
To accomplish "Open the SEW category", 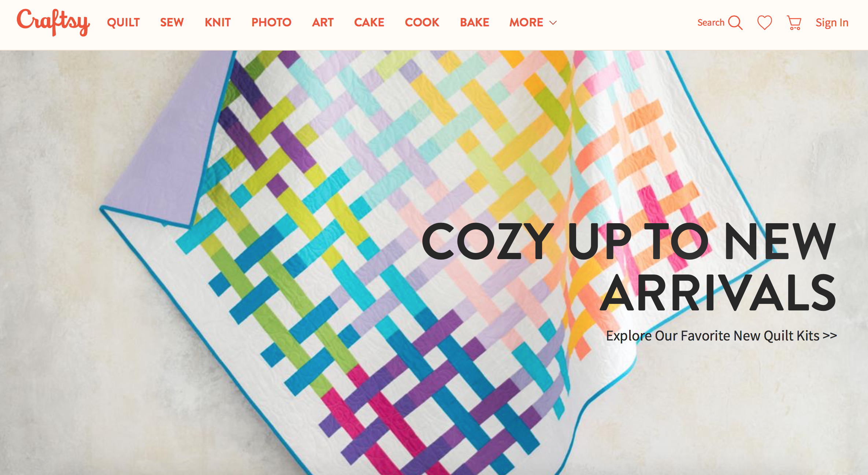I will (x=172, y=22).
